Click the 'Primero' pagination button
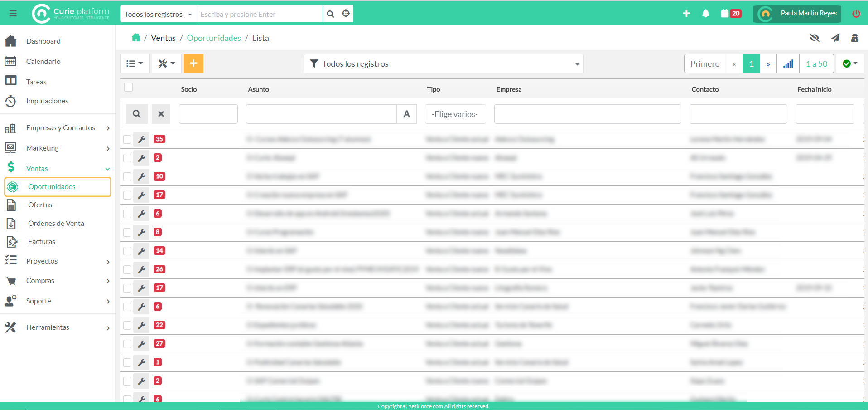This screenshot has width=868, height=410. [704, 64]
